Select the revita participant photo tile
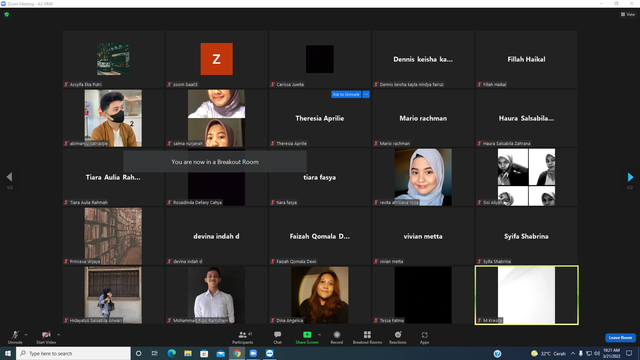Image resolution: width=640 pixels, height=360 pixels. coord(423,177)
